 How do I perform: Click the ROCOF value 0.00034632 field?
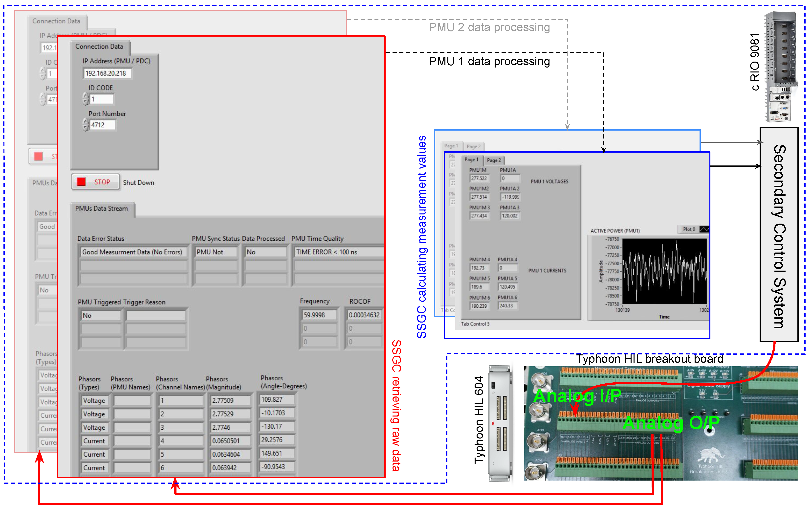pos(364,315)
